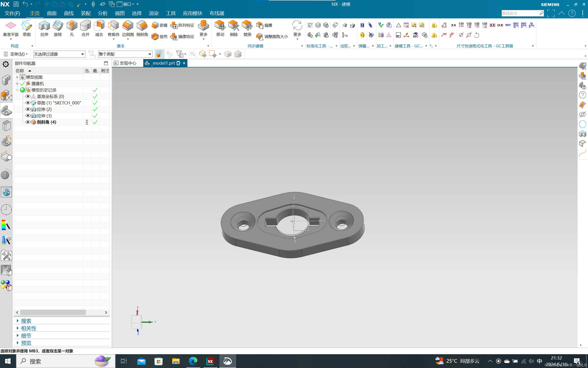Hide the 基准坐标系 (0) feature
The width and height of the screenshot is (588, 368).
28,96
